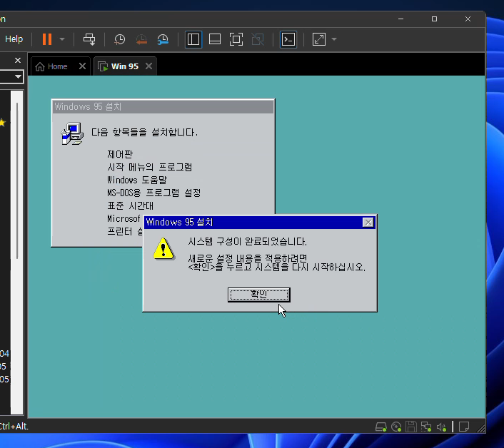This screenshot has width=504, height=448.
Task: Click the Windows 도움말 list item
Action: tap(137, 180)
